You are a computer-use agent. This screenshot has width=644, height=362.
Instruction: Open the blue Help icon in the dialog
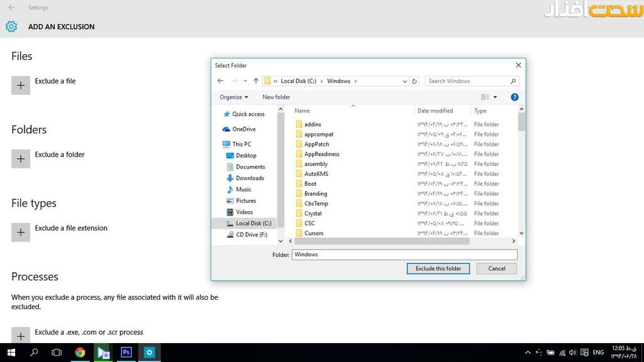(514, 97)
